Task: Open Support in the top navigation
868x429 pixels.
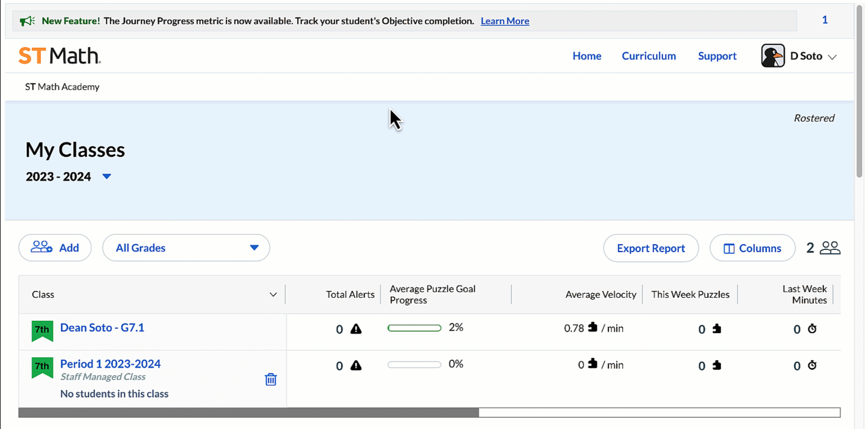Action: [x=717, y=56]
